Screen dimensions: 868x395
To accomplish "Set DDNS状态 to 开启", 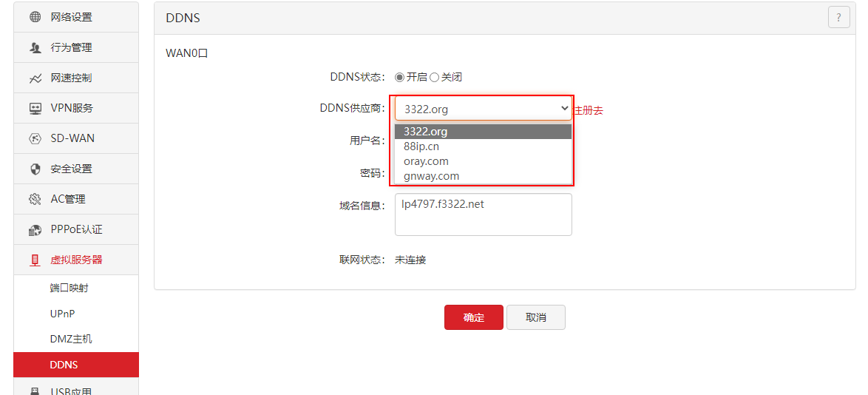I will (x=400, y=78).
